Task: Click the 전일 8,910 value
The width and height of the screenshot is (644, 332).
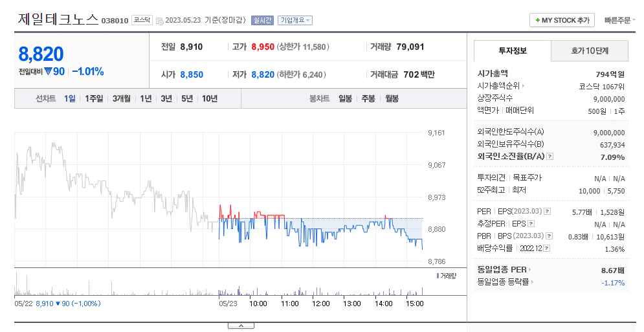Action: pos(192,47)
